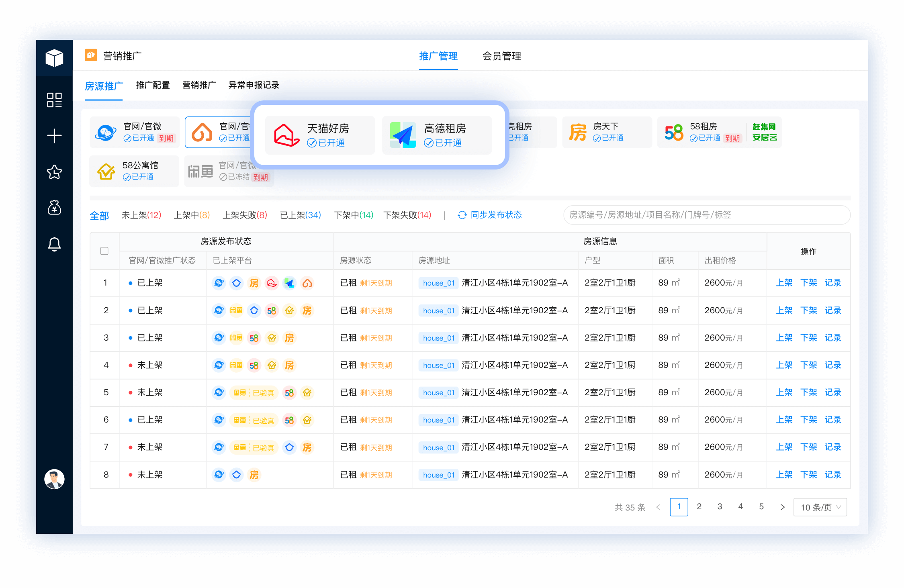Open the star favorites icon in sidebar

pos(54,172)
